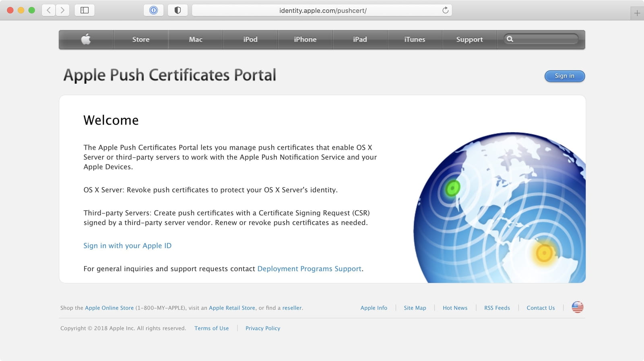Go forward with the Safari forward arrow
The width and height of the screenshot is (644, 361).
pos(62,10)
